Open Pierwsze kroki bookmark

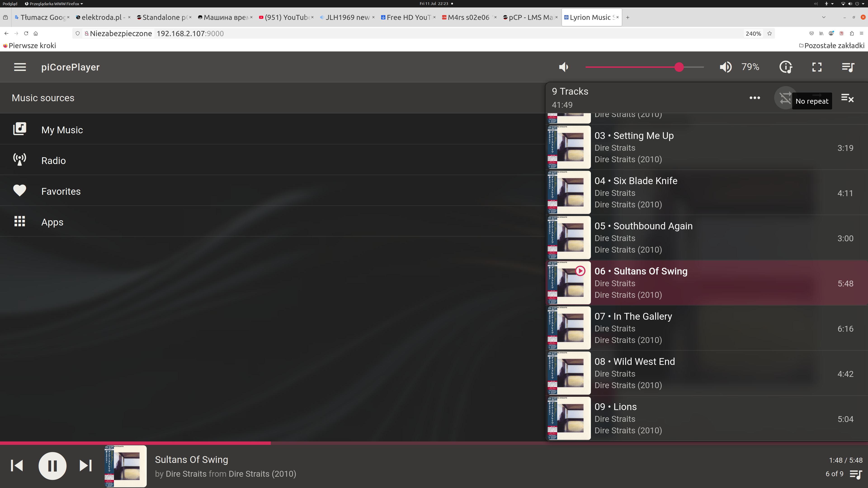[29, 45]
